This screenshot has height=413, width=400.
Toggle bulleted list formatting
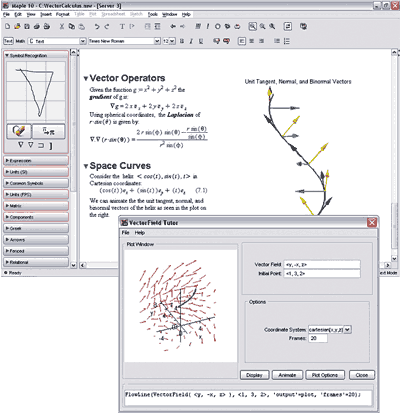pos(277,41)
